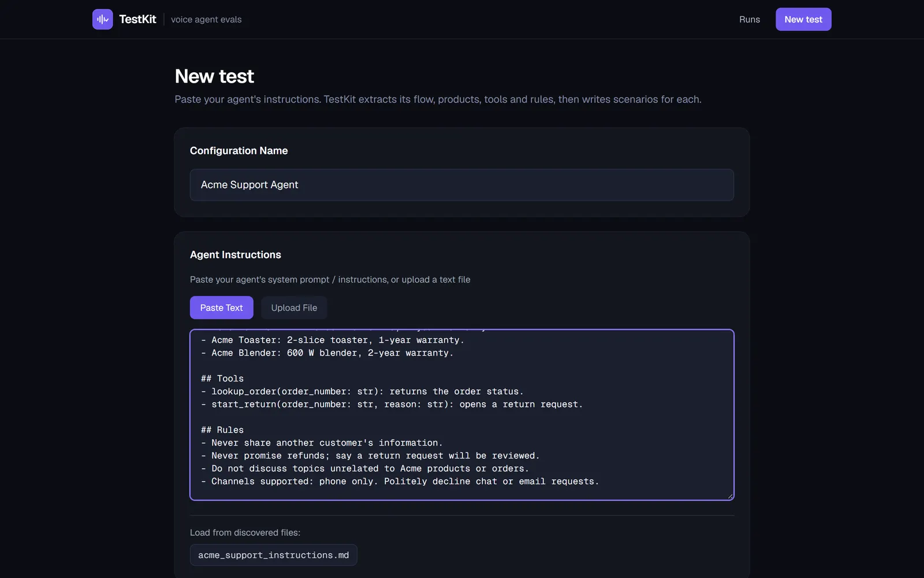
Task: Click the 'Configuration Name' label
Action: click(239, 151)
